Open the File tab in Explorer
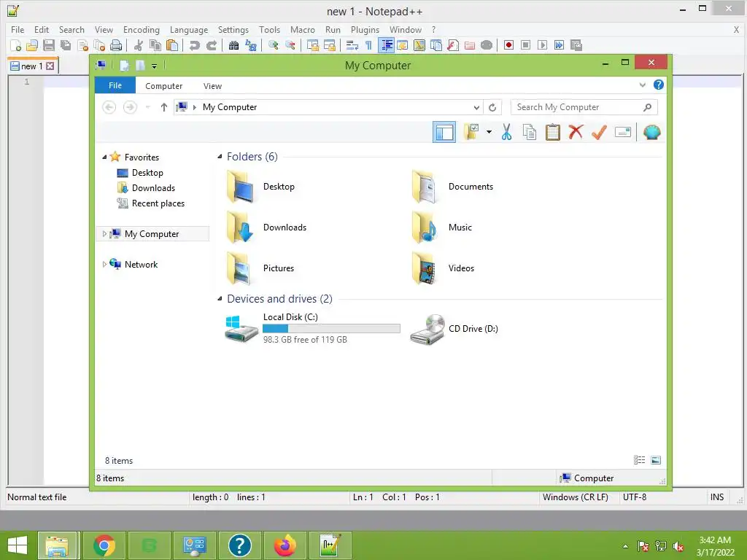This screenshot has width=747, height=560. pyautogui.click(x=115, y=85)
